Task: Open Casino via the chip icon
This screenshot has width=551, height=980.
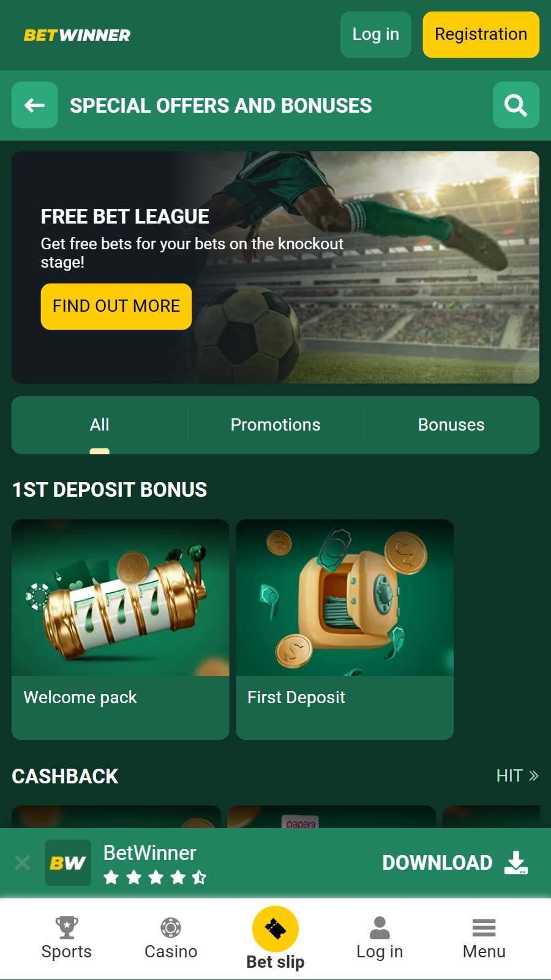Action: pos(171,927)
